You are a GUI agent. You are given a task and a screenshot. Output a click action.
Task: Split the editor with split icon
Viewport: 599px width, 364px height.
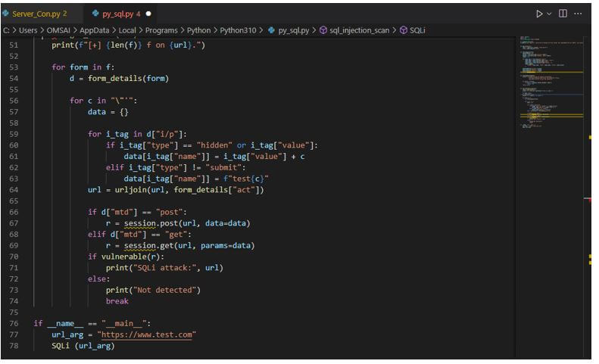(x=563, y=14)
